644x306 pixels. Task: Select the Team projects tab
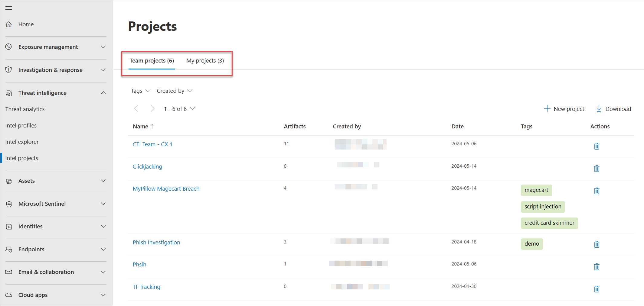click(152, 61)
